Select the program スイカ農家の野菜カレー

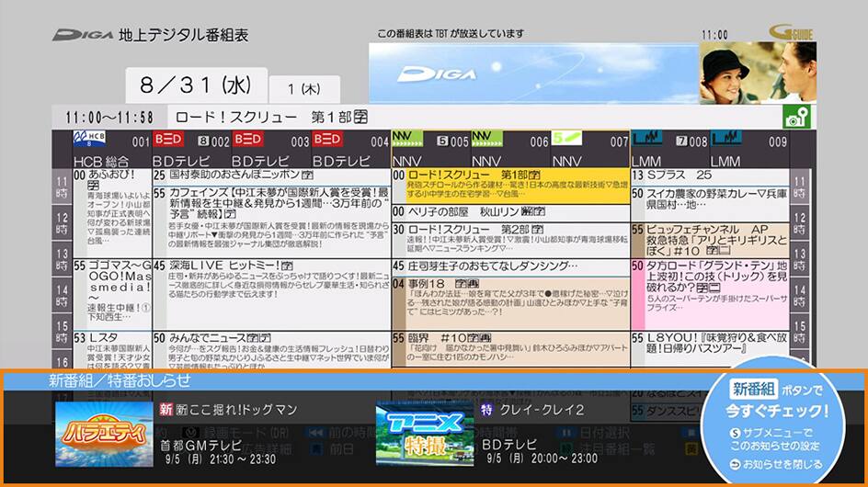point(710,204)
